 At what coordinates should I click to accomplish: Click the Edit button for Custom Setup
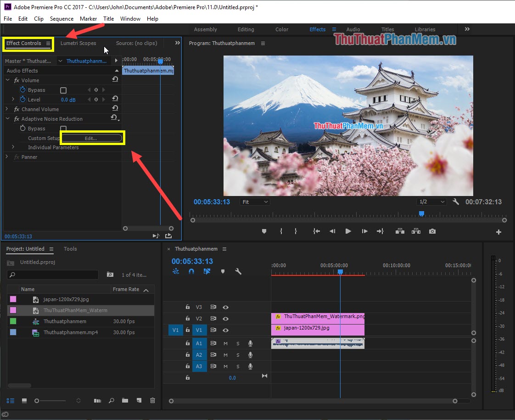click(92, 138)
